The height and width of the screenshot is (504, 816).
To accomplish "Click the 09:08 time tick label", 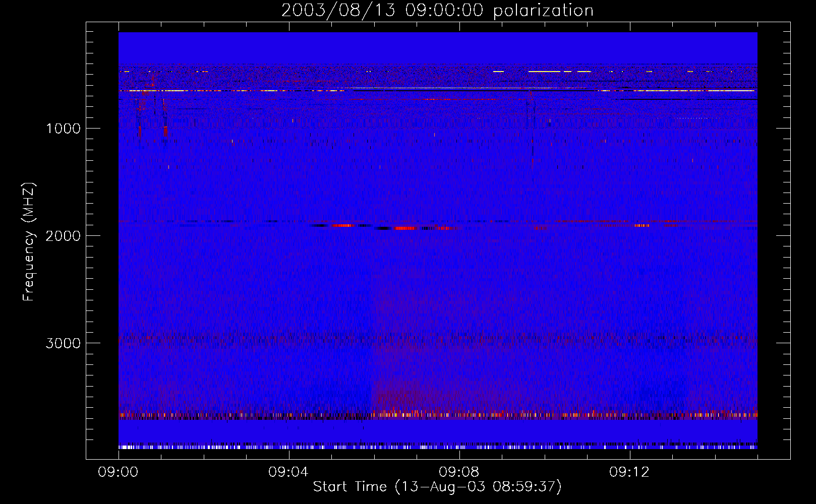I will click(x=459, y=472).
